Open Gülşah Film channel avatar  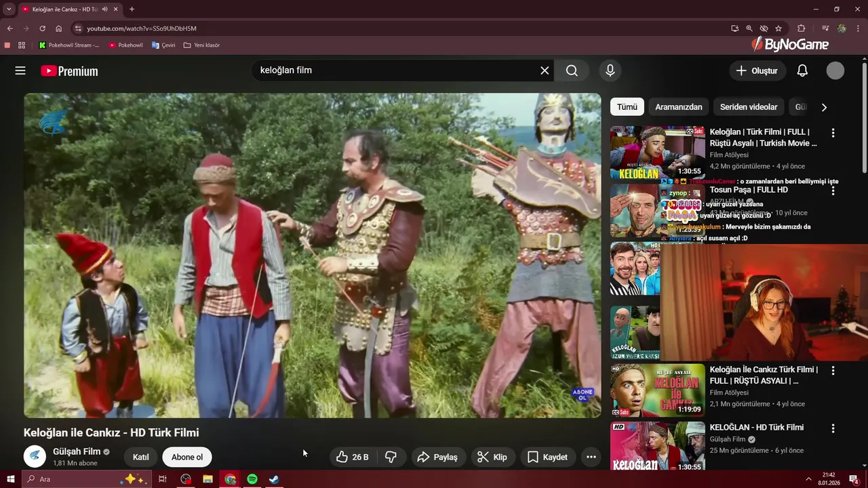pyautogui.click(x=35, y=457)
